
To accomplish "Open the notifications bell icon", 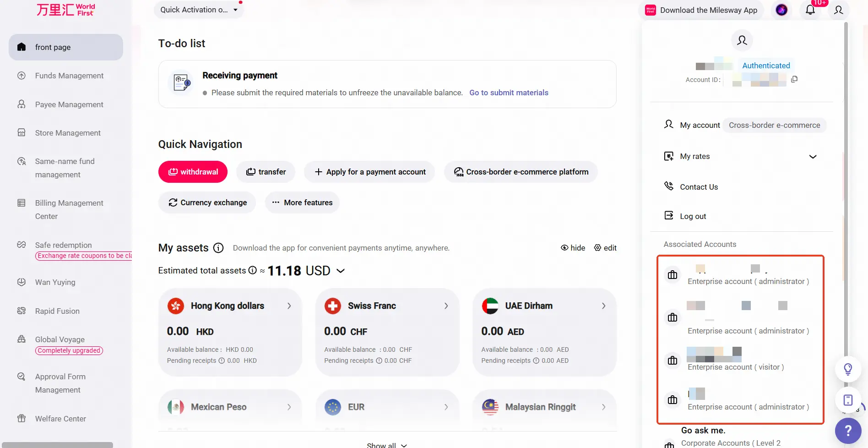I will point(810,10).
